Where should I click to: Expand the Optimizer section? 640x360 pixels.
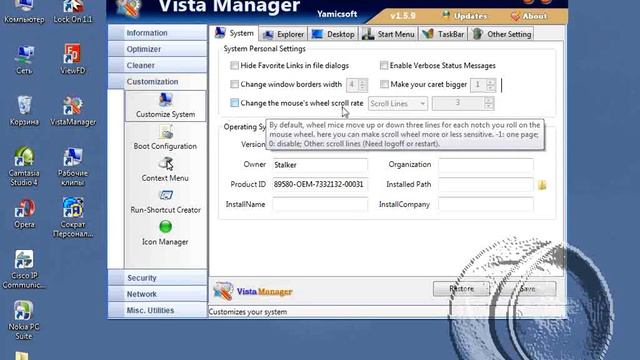pyautogui.click(x=158, y=49)
